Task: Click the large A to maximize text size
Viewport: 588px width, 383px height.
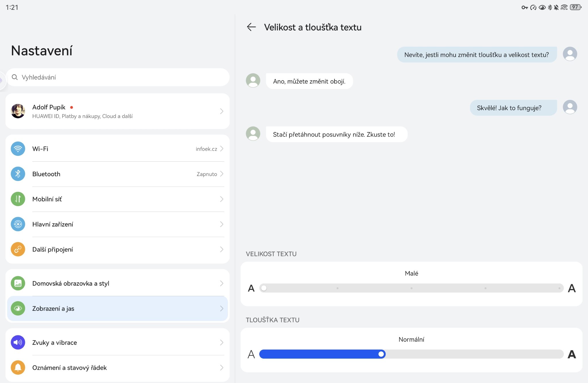Action: 572,288
